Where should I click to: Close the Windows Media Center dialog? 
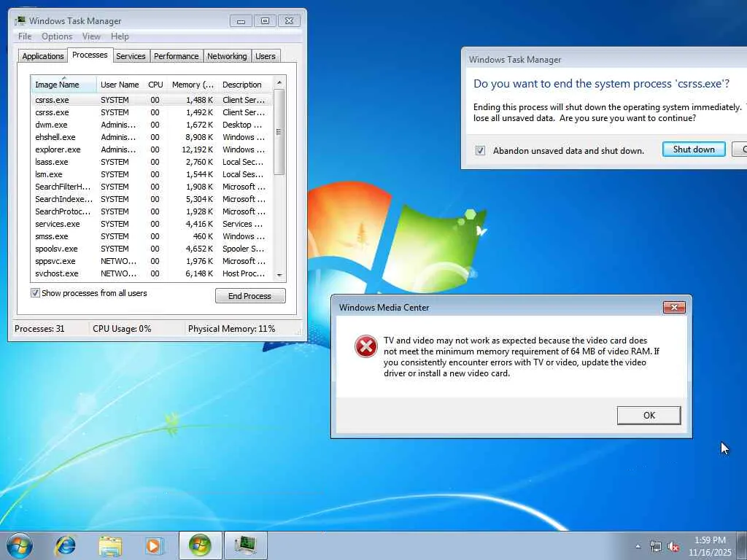click(x=674, y=308)
